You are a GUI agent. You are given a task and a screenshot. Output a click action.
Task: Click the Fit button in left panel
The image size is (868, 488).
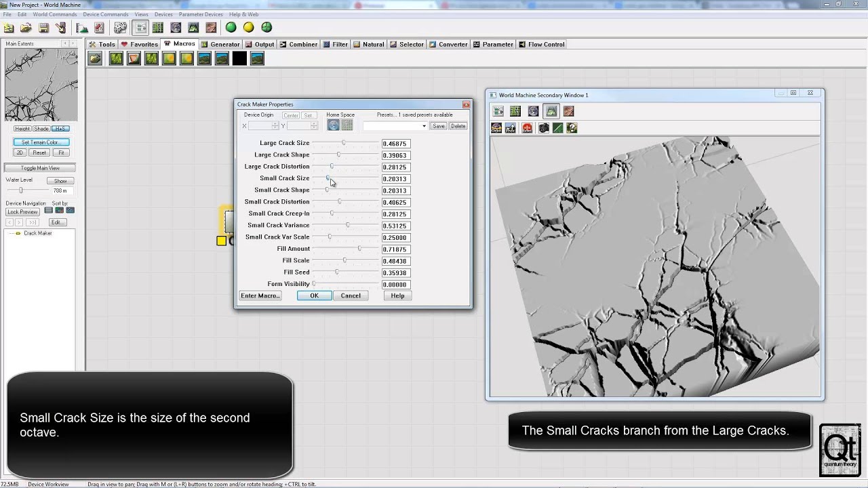61,152
